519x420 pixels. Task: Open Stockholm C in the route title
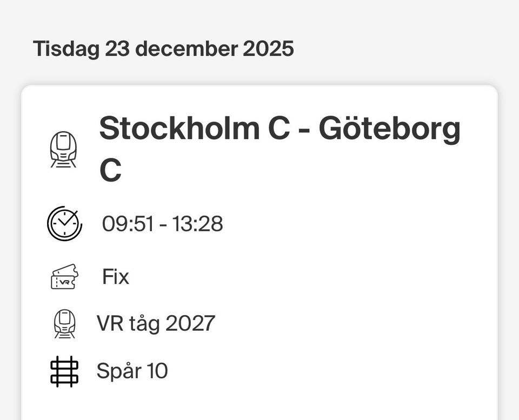195,129
